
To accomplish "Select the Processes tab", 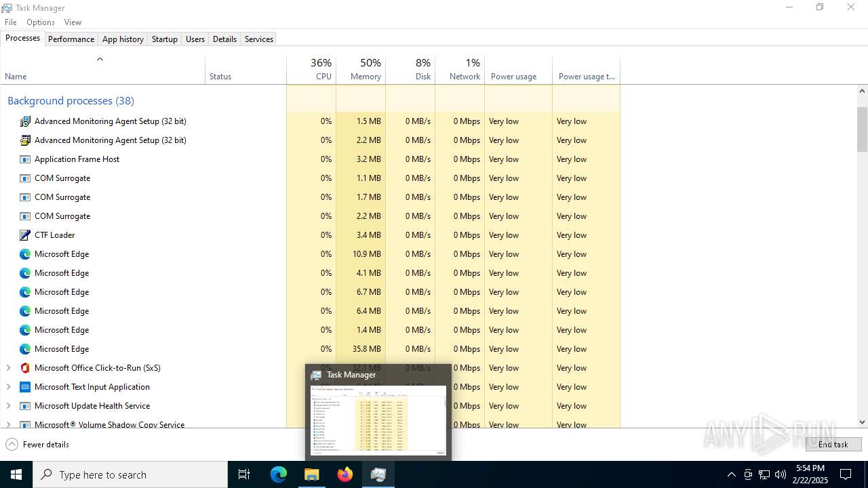I will pyautogui.click(x=22, y=38).
